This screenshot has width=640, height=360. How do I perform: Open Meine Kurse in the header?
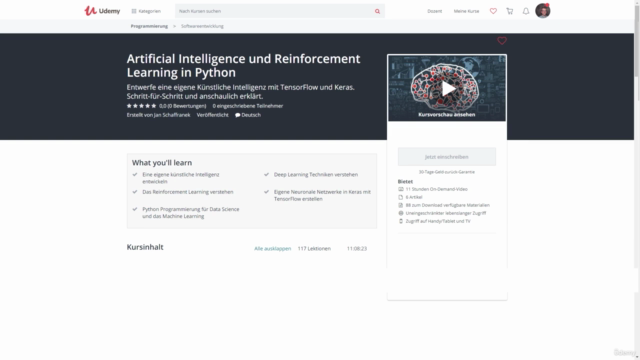466,11
